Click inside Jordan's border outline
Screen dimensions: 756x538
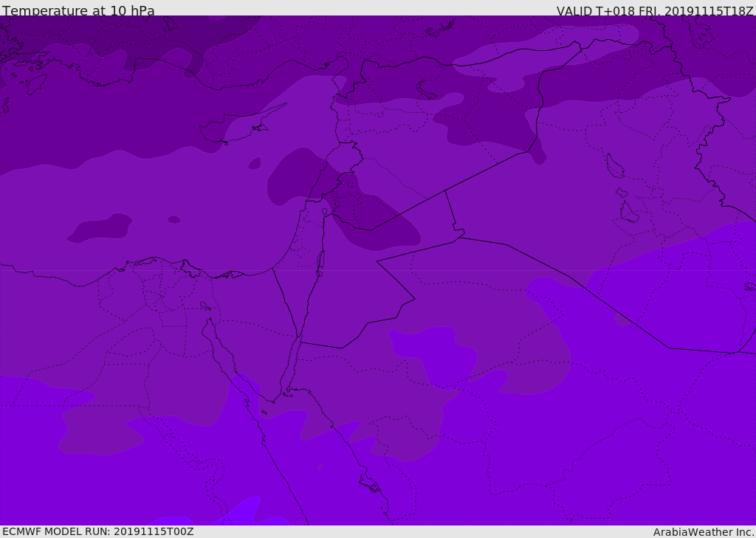354,295
